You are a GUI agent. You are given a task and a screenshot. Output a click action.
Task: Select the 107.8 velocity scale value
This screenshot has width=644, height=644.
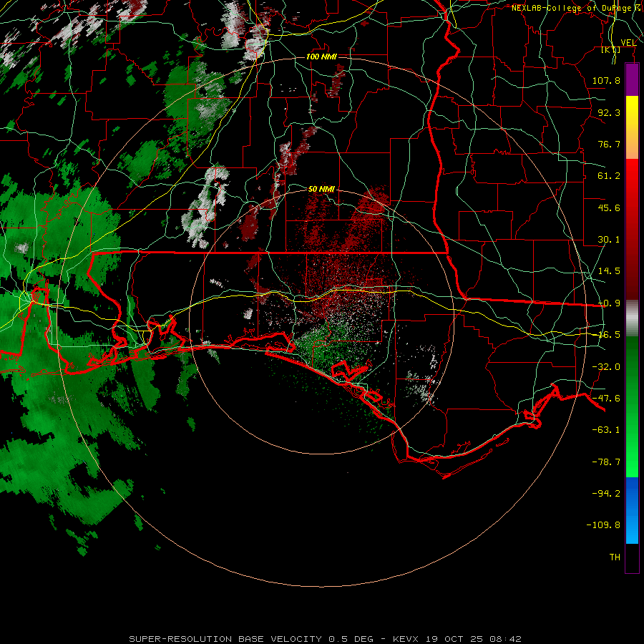click(606, 80)
